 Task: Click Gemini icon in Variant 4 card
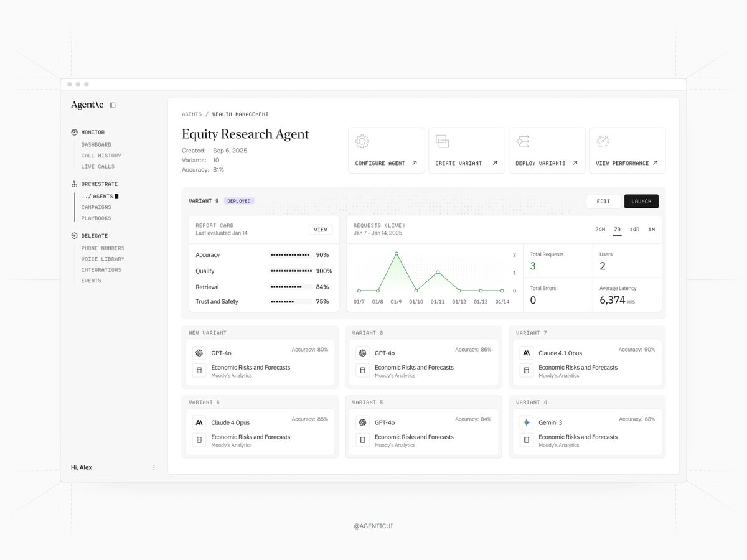coord(527,422)
